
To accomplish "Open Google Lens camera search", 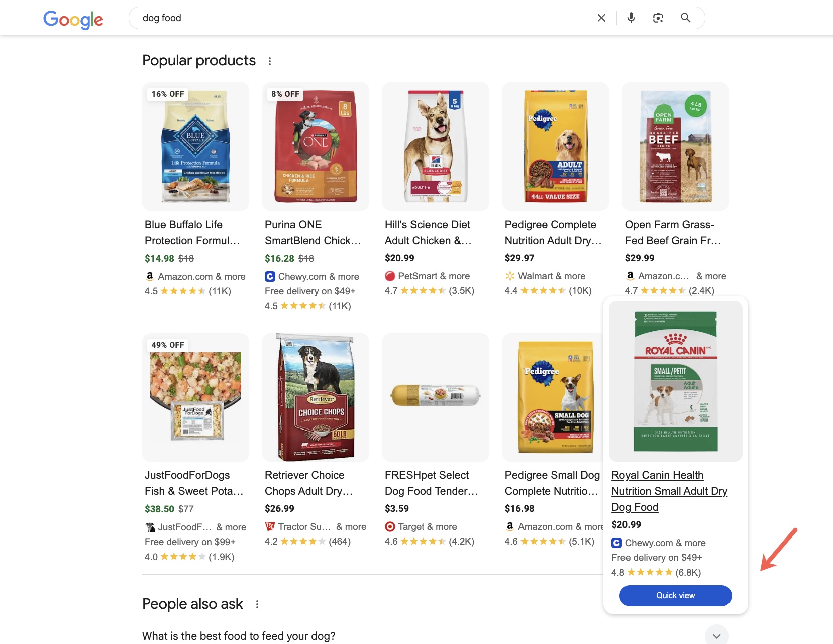I will pos(658,17).
